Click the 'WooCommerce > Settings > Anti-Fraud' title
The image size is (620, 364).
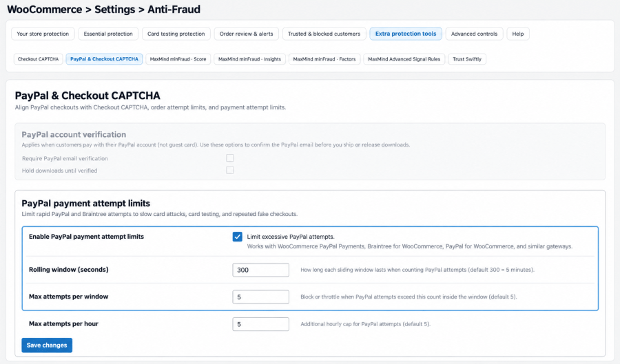tap(103, 10)
